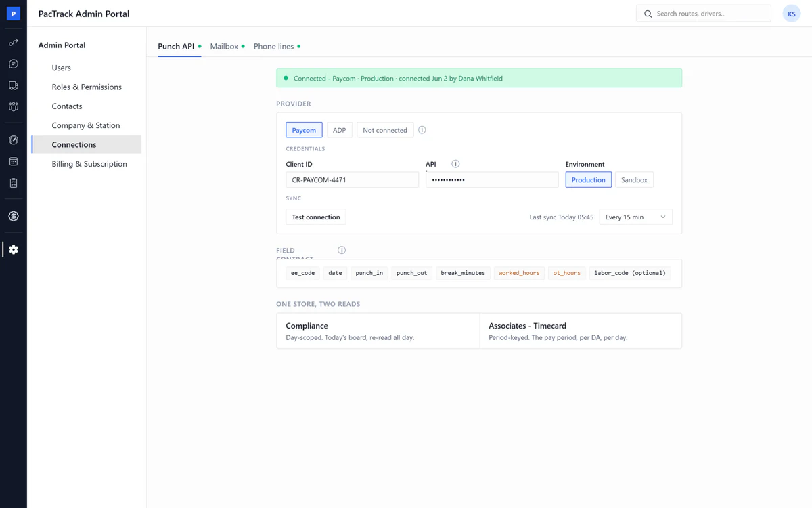Click the Associates - Timecard card

[581, 331]
